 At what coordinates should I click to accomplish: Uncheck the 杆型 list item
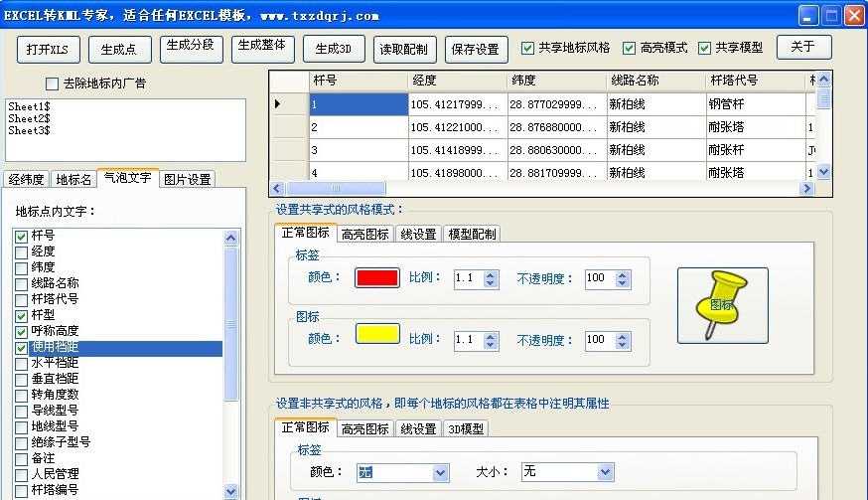[x=21, y=316]
